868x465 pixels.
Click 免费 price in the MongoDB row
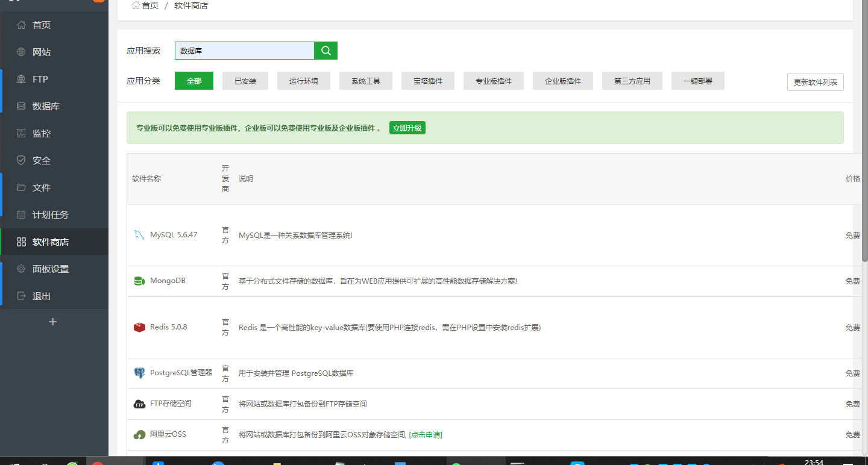click(853, 281)
